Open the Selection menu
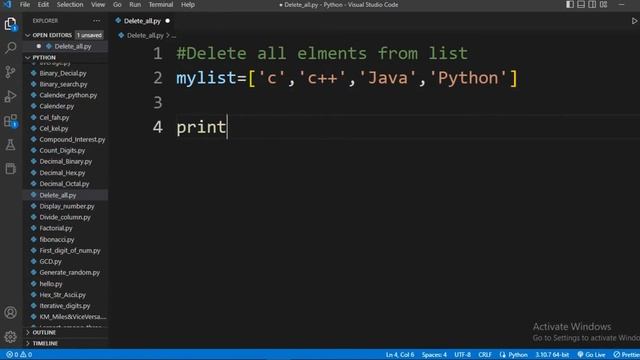 (70, 4)
